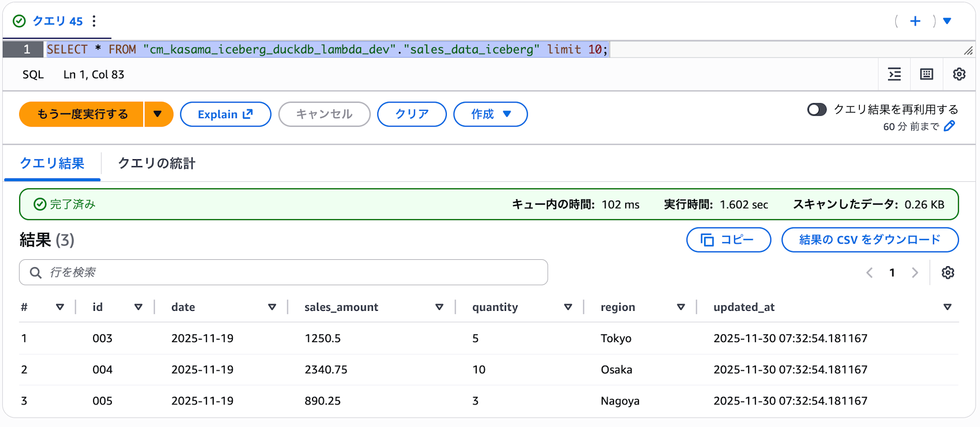Click the scanned data 0.26 KB value
This screenshot has height=427, width=980.
coord(924,204)
